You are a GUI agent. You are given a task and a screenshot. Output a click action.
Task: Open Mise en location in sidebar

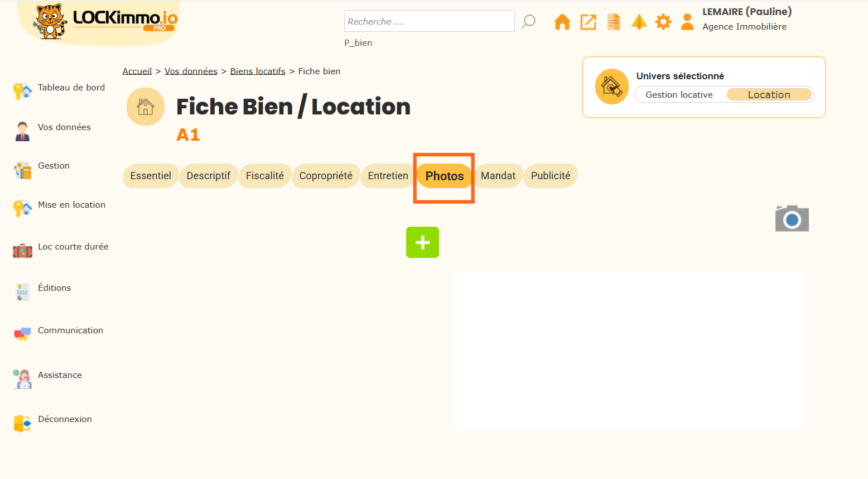(71, 205)
